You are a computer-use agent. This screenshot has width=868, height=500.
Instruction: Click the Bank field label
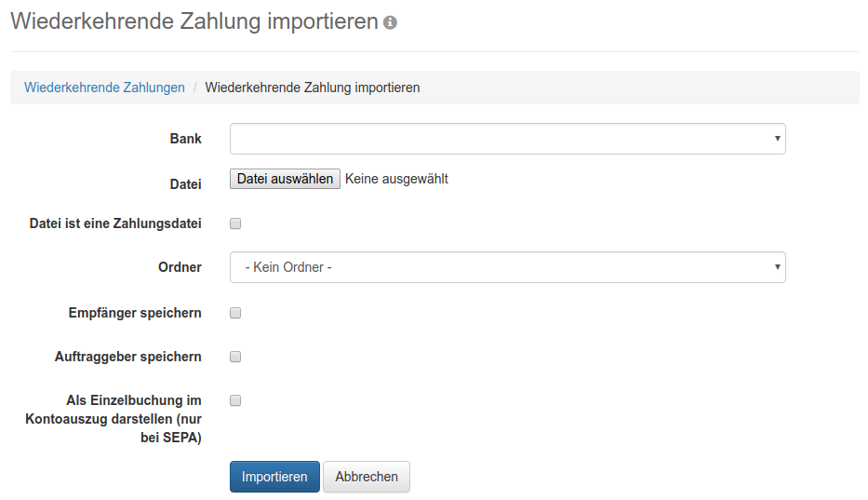[x=185, y=139]
